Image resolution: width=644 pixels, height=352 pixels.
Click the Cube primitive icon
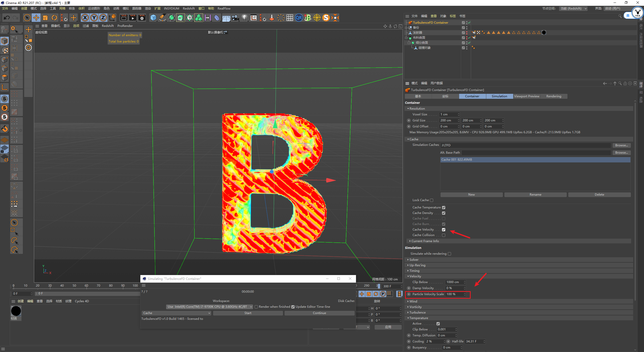153,18
